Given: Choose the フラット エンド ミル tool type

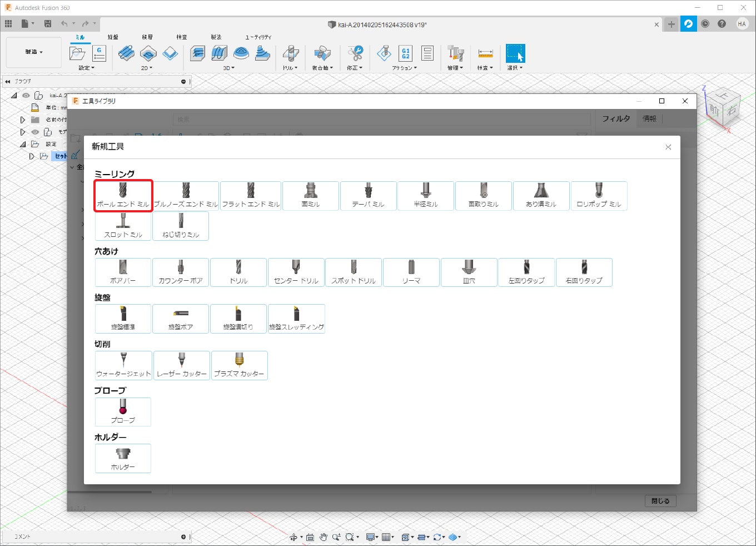Looking at the screenshot, I should point(251,196).
